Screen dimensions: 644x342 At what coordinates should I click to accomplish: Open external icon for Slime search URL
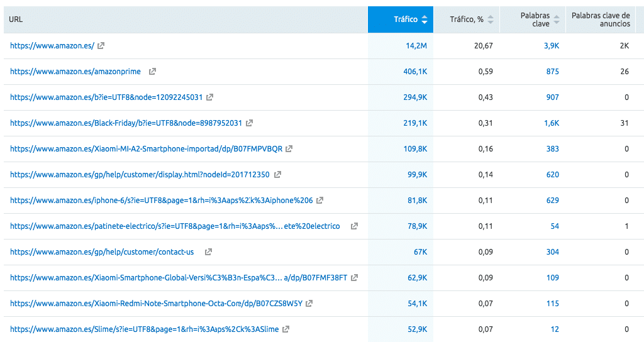[286, 329]
